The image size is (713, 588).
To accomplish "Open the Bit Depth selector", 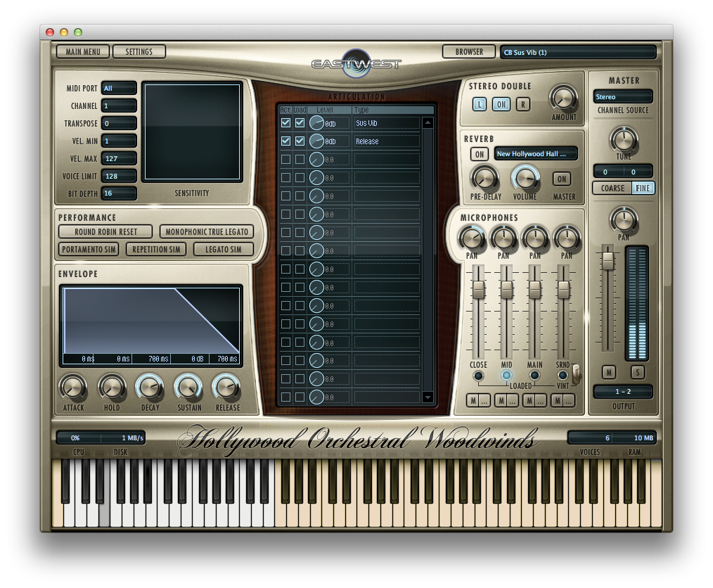I will click(x=119, y=193).
